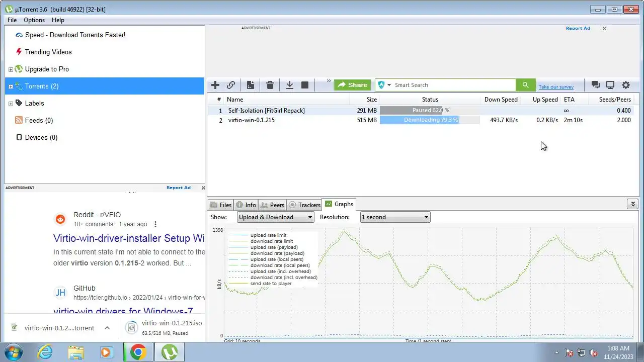This screenshot has width=644, height=362.
Task: Click the remote monitor toolbar icon
Action: 610,85
